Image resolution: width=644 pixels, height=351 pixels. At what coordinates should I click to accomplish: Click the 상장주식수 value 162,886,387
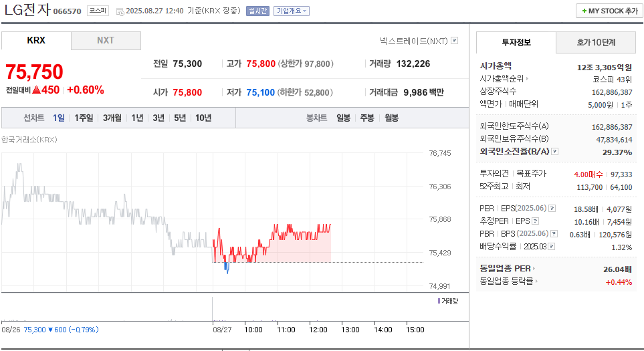click(x=612, y=92)
